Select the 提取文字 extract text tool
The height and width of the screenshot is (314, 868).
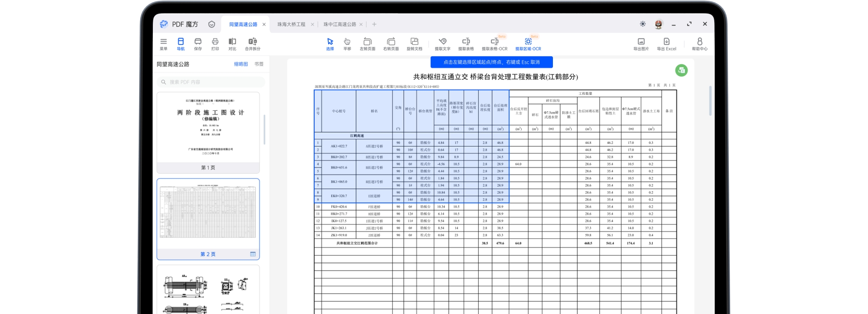443,44
